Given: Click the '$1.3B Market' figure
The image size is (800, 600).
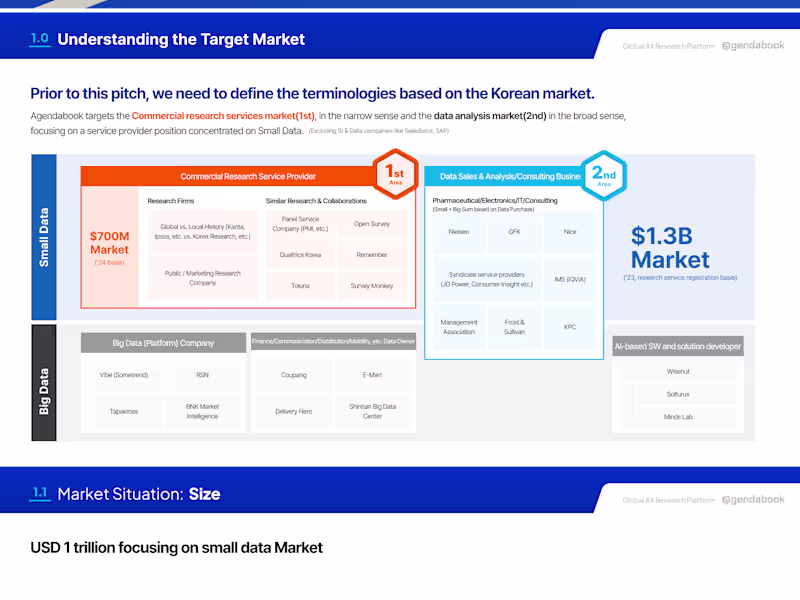Looking at the screenshot, I should (669, 248).
